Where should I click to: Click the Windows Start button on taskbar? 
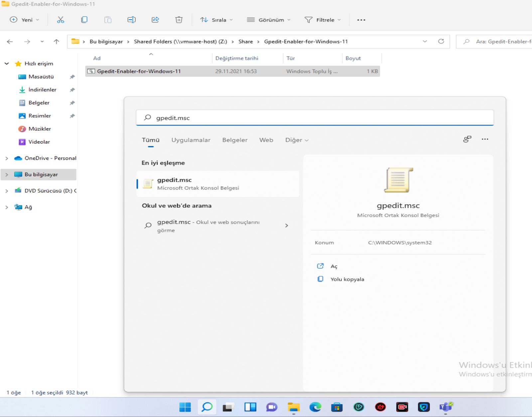point(185,407)
